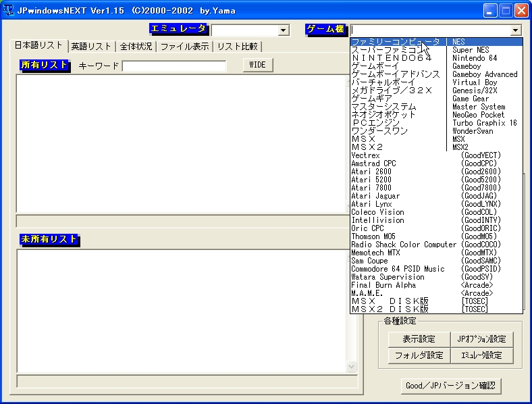Open the ファイル表示 tab

tap(184, 47)
